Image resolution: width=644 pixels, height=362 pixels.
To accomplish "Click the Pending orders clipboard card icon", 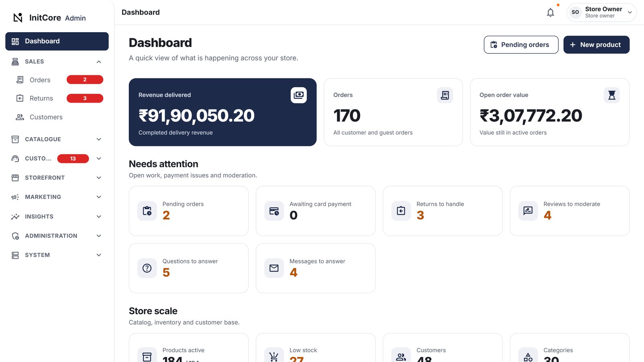I will coord(147,211).
